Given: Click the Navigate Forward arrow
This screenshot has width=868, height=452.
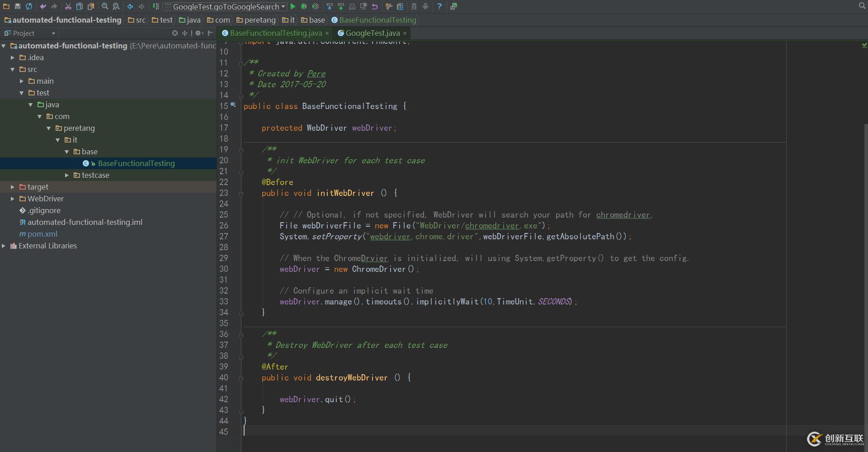Looking at the screenshot, I should click(142, 6).
